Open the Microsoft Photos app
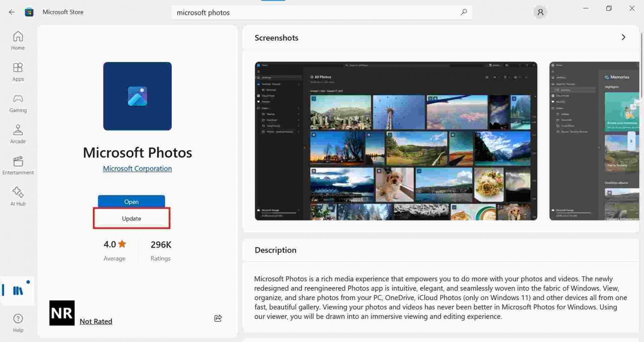The image size is (644, 342). (x=131, y=202)
